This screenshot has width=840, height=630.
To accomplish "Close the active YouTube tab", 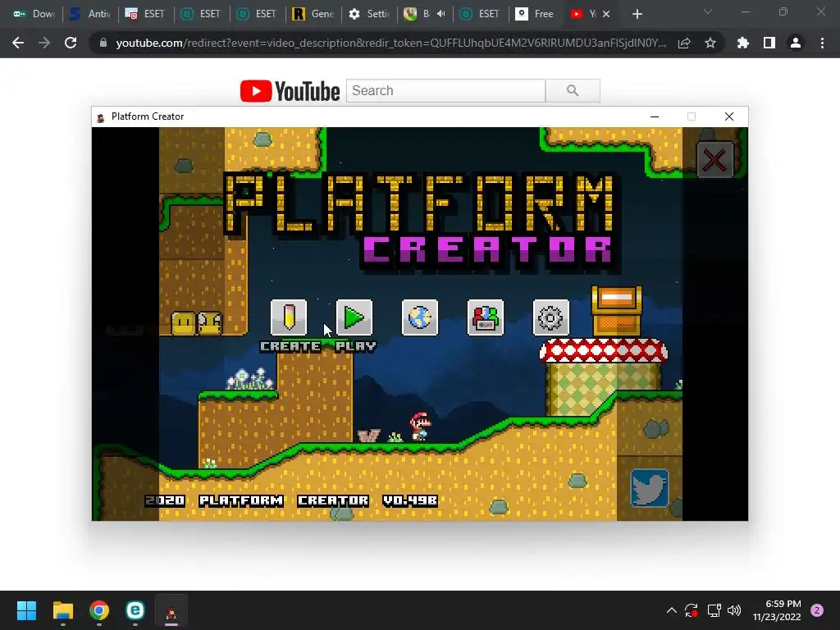I will click(606, 14).
